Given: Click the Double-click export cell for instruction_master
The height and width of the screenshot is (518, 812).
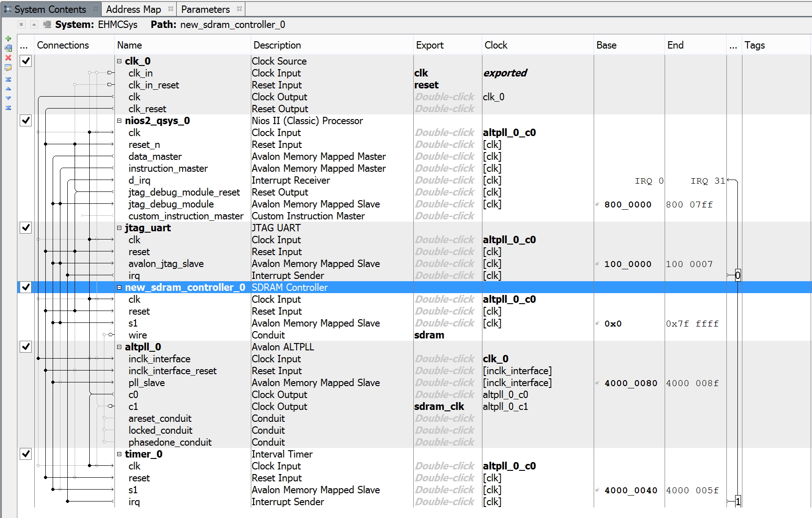Looking at the screenshot, I should pos(445,168).
